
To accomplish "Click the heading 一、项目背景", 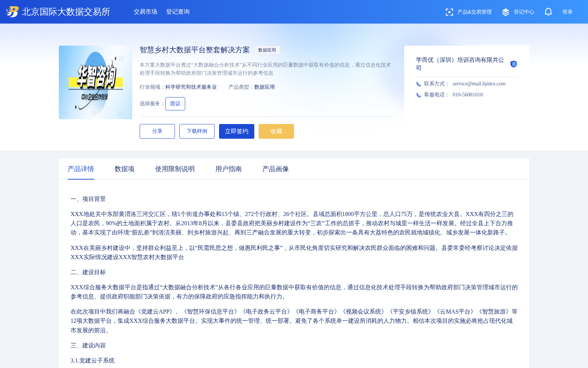I will tap(88, 199).
